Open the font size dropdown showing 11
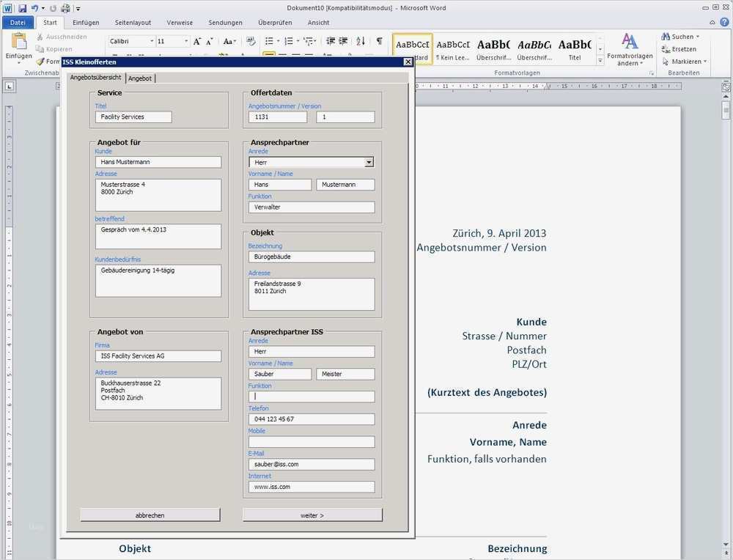Screen dimensions: 733x560 (x=186, y=42)
